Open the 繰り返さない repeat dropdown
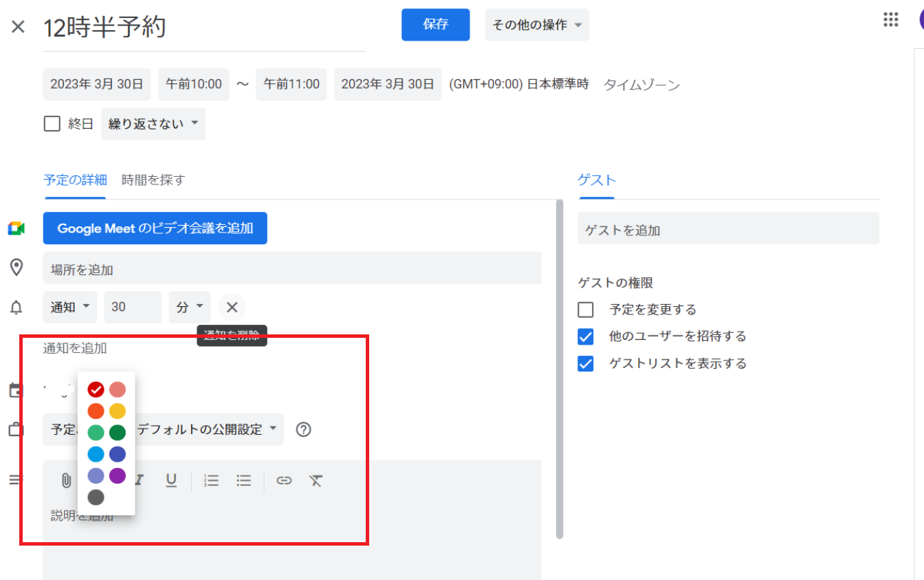Screen dimensions: 924x580 click(153, 124)
